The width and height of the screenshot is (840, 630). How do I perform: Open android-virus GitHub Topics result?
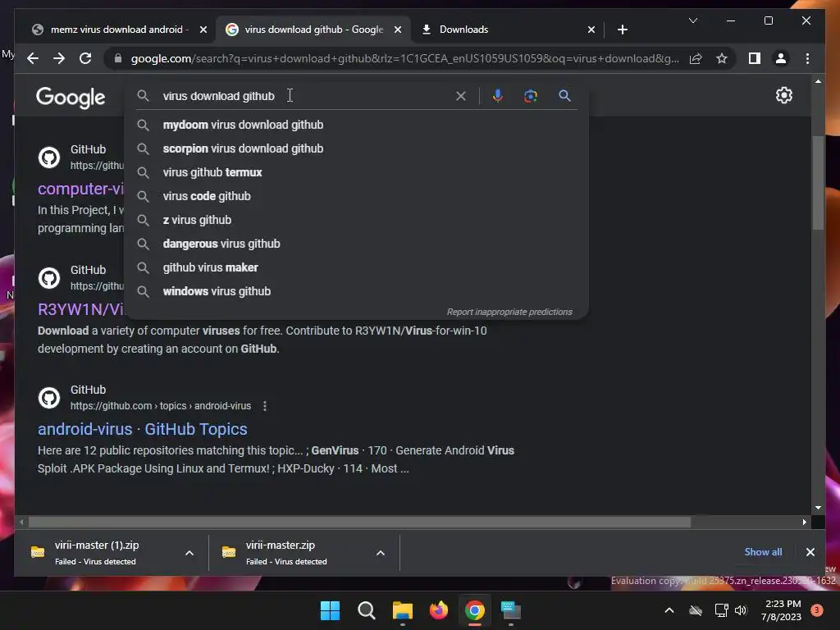143,429
